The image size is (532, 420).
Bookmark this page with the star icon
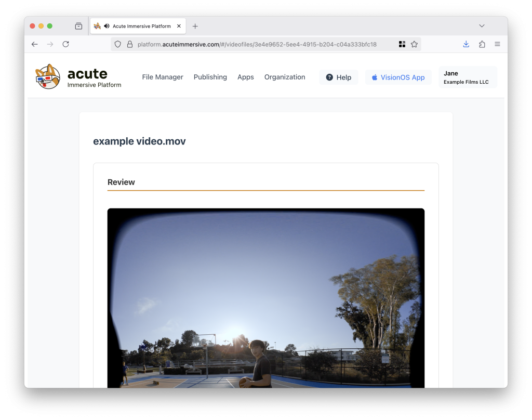point(414,44)
